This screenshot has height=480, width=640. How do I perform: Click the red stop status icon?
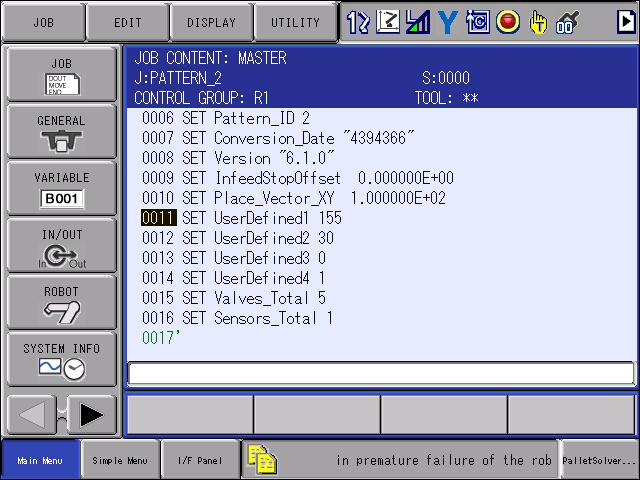point(508,22)
